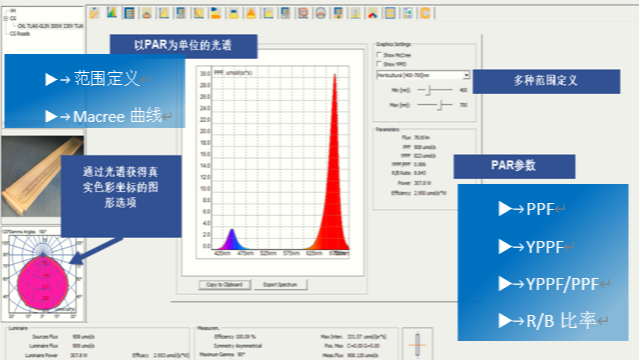Select the orange four-pane grid icon

point(390,13)
